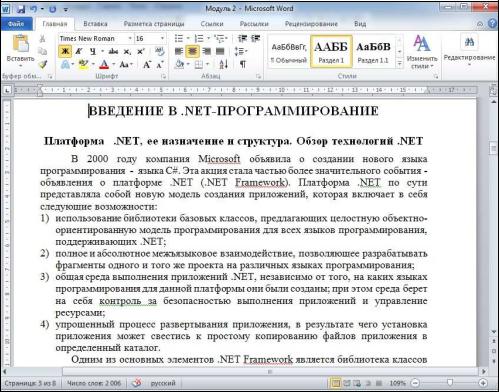The width and height of the screenshot is (499, 392).
Task: Toggle Italic (К) formatting
Action: coord(79,51)
